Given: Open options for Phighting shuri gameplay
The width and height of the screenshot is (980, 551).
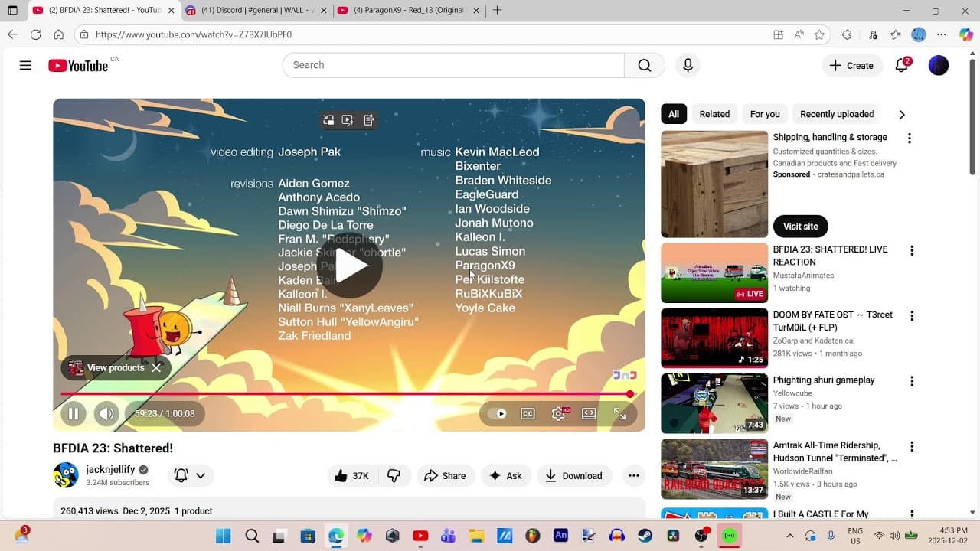Looking at the screenshot, I should 912,380.
